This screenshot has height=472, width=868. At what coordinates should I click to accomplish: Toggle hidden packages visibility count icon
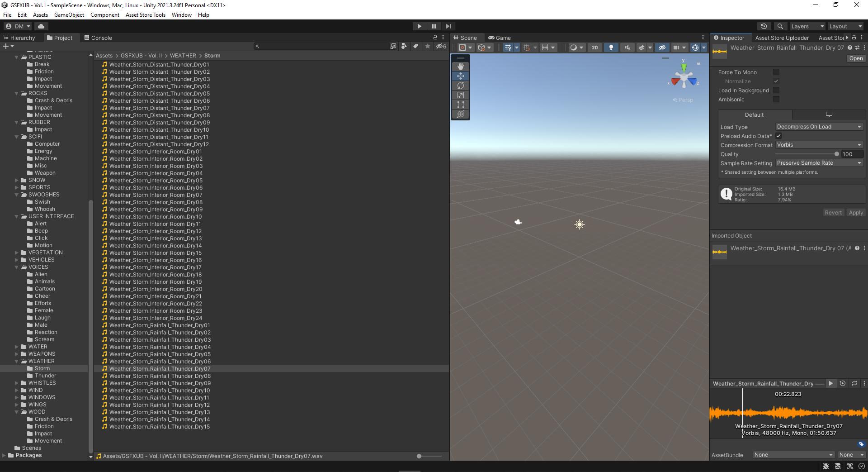click(441, 46)
